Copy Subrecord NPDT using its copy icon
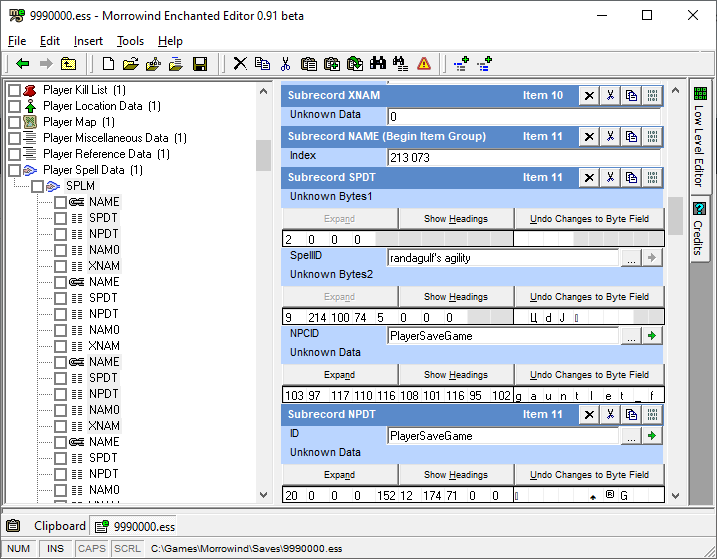Image resolution: width=717 pixels, height=559 pixels. (631, 414)
